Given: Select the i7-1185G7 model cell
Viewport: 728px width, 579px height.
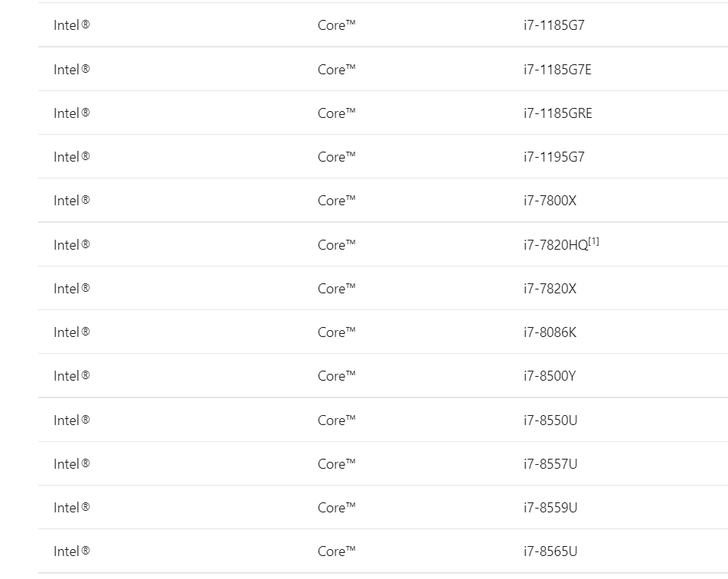Looking at the screenshot, I should [554, 25].
